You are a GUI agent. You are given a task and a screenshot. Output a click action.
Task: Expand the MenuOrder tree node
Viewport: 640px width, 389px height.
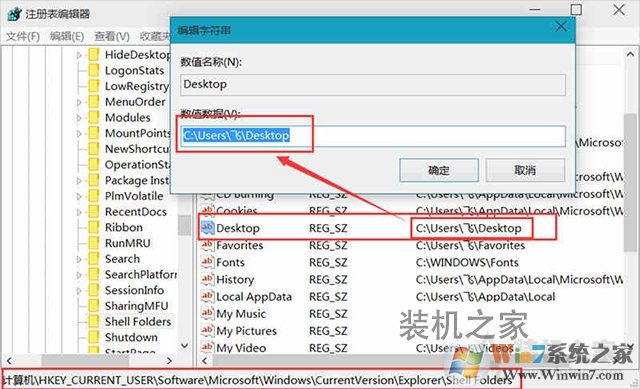click(x=79, y=102)
